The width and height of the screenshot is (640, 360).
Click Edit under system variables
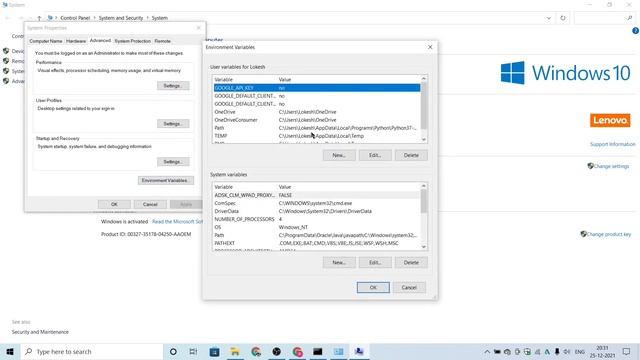click(x=375, y=262)
